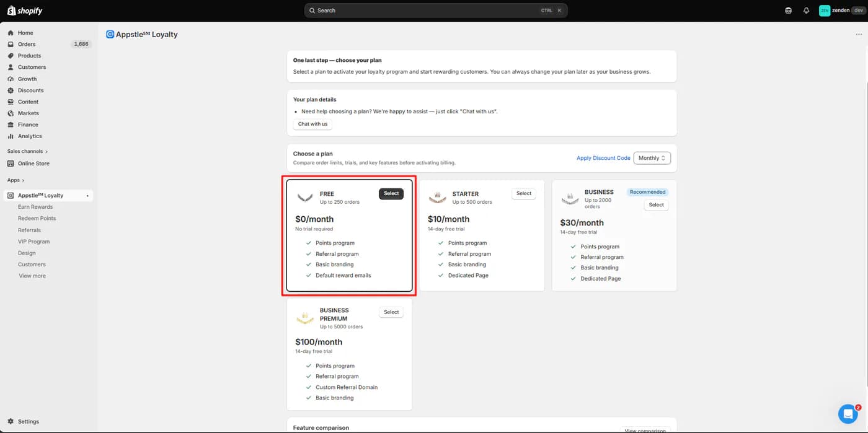Click the Recommended badge on the BUSINESS plan
This screenshot has width=868, height=433.
coord(647,192)
